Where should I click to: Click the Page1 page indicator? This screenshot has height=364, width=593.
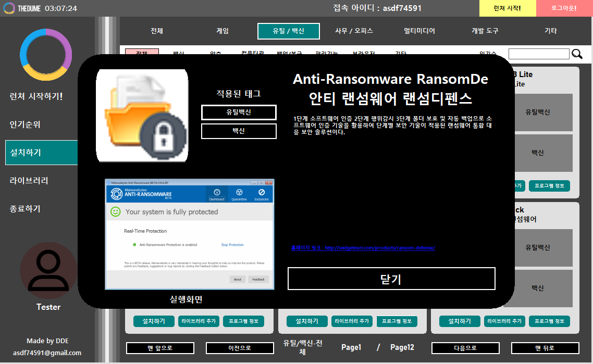click(351, 347)
